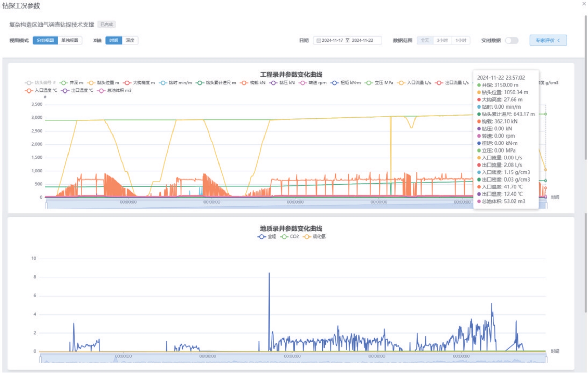588x373 pixels.
Task: Toggle 钻头编号 # series in legend
Action: [x=40, y=83]
